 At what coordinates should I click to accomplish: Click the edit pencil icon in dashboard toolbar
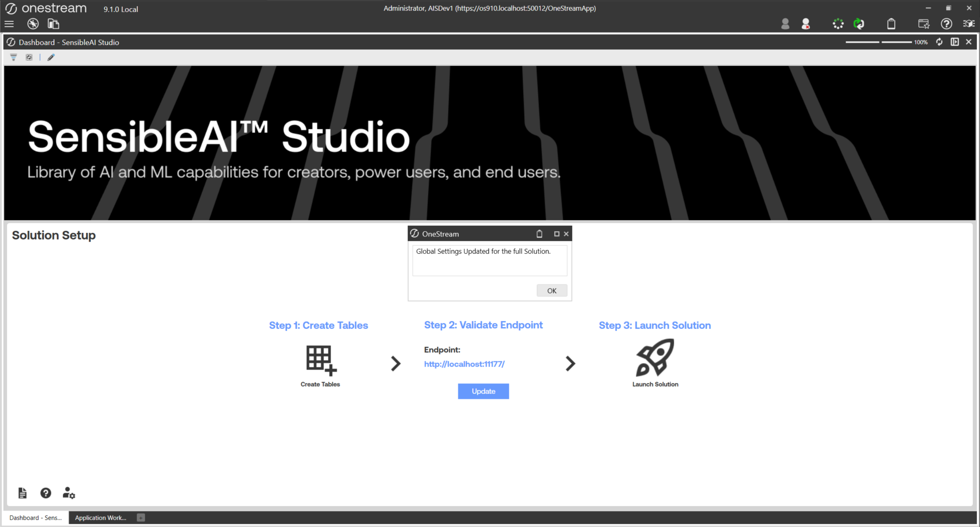(x=51, y=58)
